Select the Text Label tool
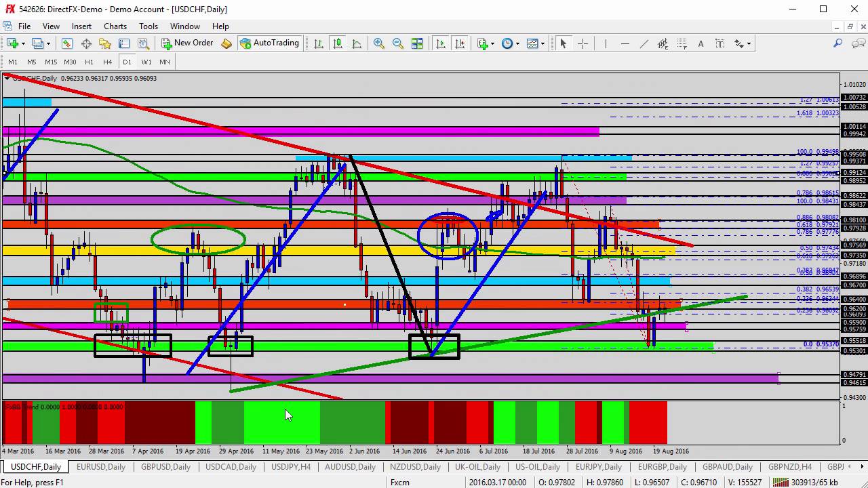Image resolution: width=868 pixels, height=488 pixels. pos(719,43)
